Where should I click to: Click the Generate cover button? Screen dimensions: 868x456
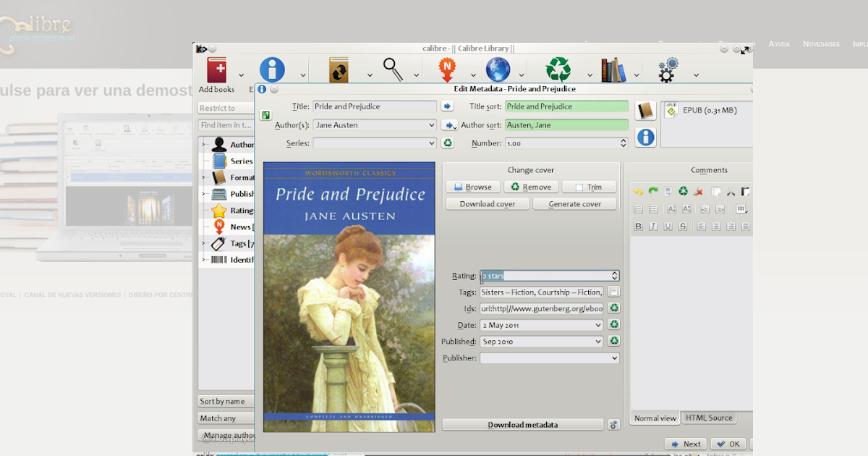click(x=575, y=204)
